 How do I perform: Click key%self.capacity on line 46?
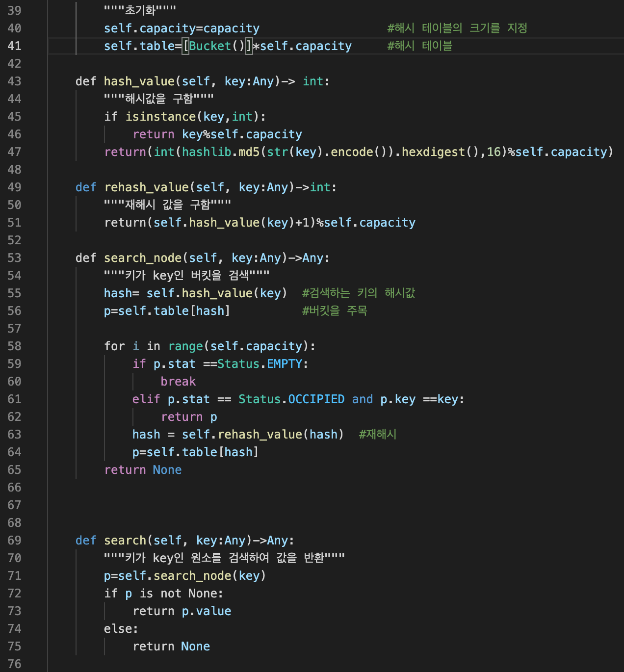click(x=242, y=134)
